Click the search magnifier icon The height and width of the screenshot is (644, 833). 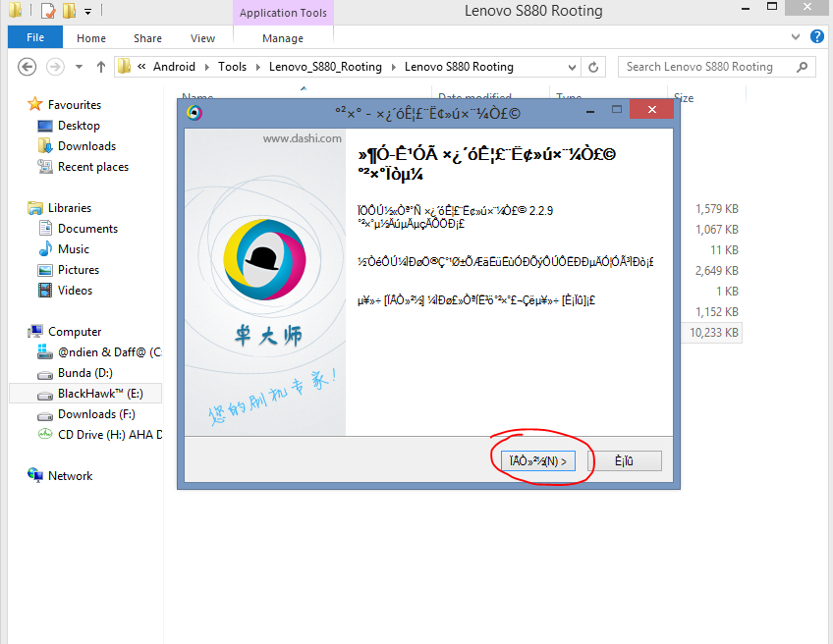point(803,67)
